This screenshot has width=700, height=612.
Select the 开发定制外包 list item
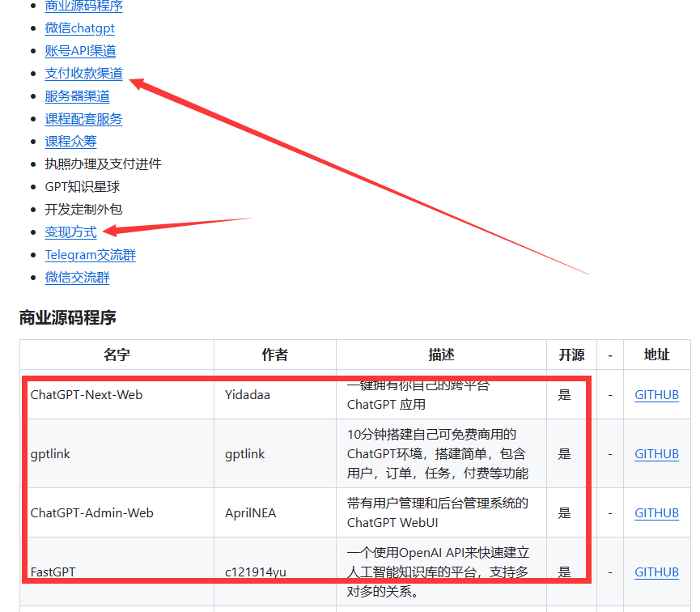[x=83, y=210]
